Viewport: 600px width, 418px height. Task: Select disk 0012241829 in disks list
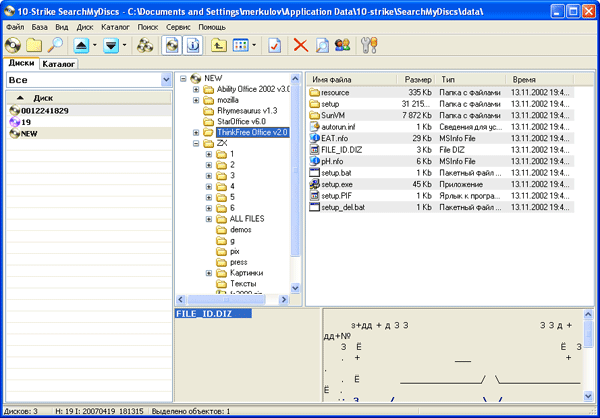click(x=44, y=110)
